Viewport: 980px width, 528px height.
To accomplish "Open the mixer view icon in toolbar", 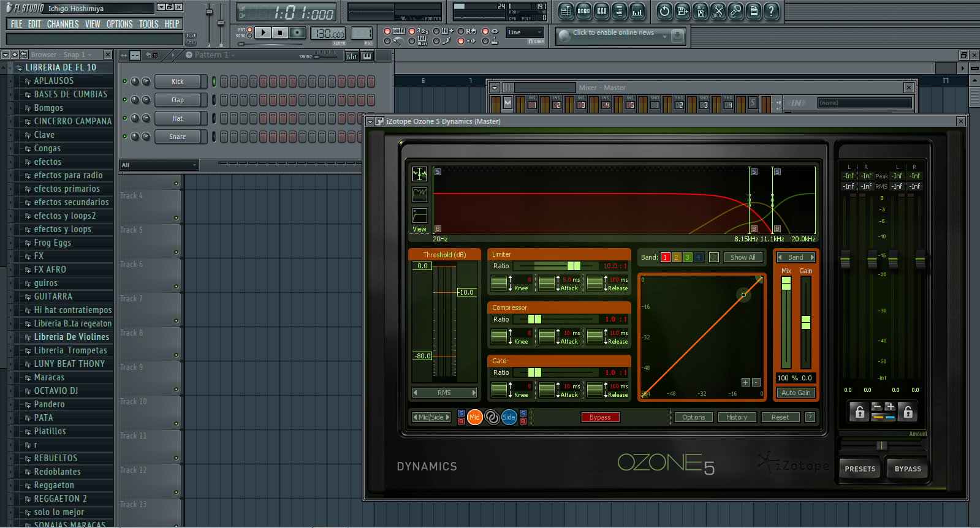I will coord(637,10).
